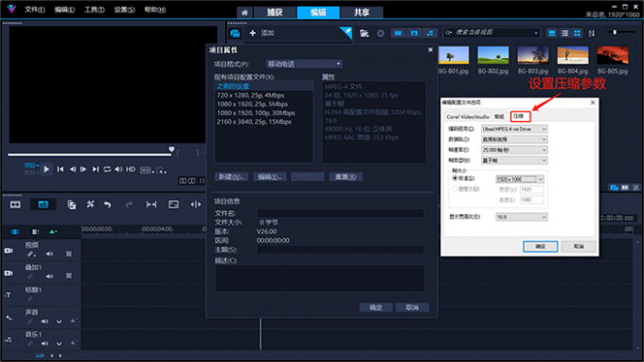Click the 描述 text area
Screen dimensions: 644x362
click(319, 278)
